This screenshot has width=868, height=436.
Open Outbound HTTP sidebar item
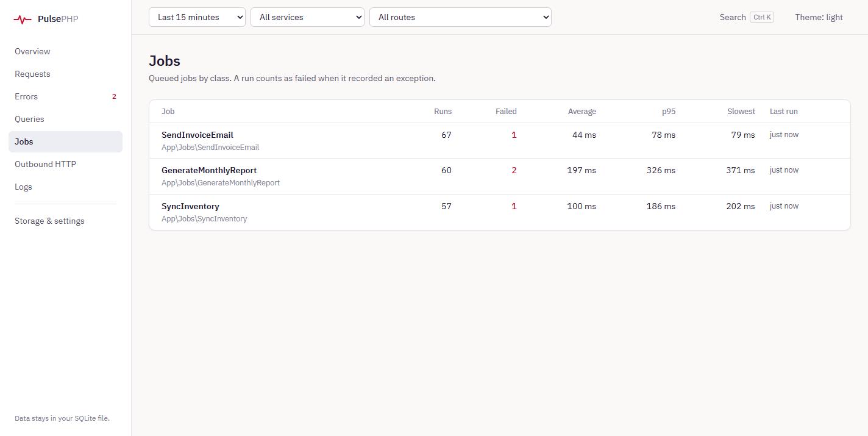(65, 164)
